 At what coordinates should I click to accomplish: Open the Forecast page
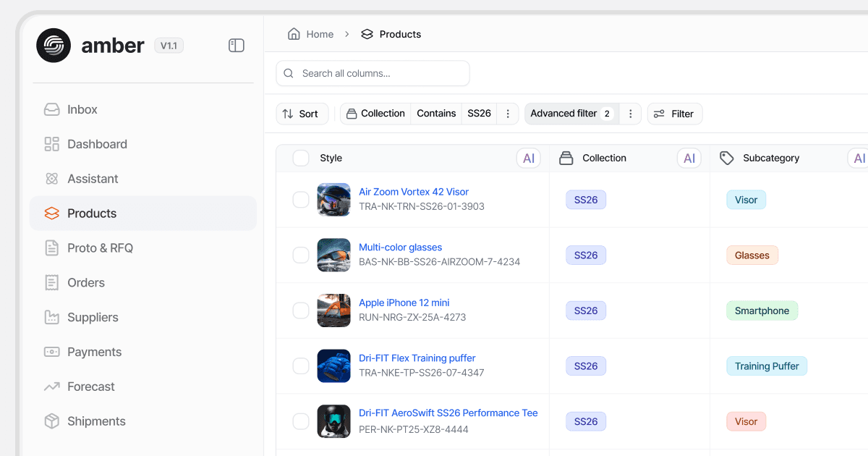[x=143, y=387]
